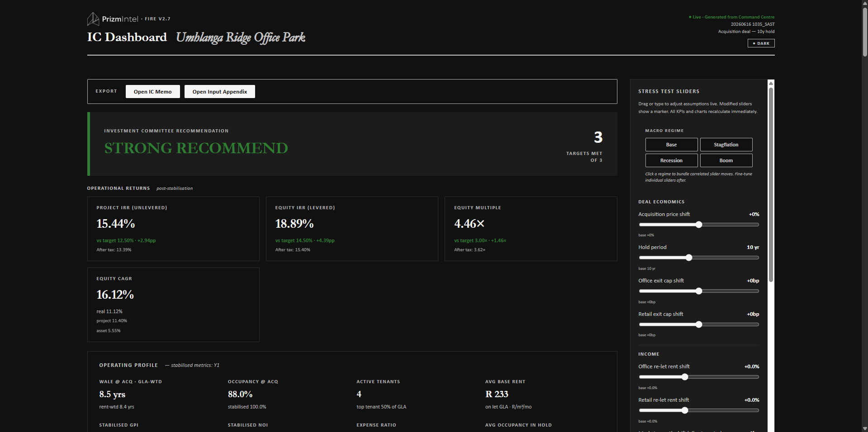Click 'asset 5.55%' under Equity CAGR

tap(109, 331)
